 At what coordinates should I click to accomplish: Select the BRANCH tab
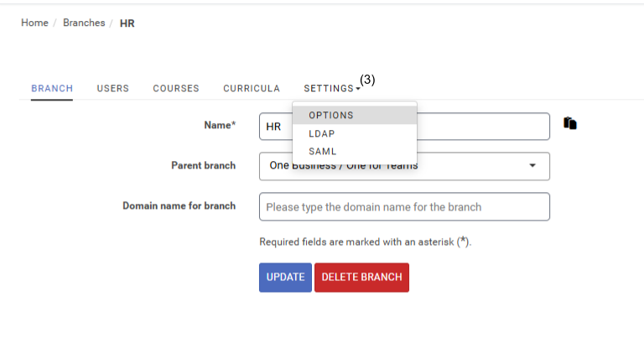(52, 88)
